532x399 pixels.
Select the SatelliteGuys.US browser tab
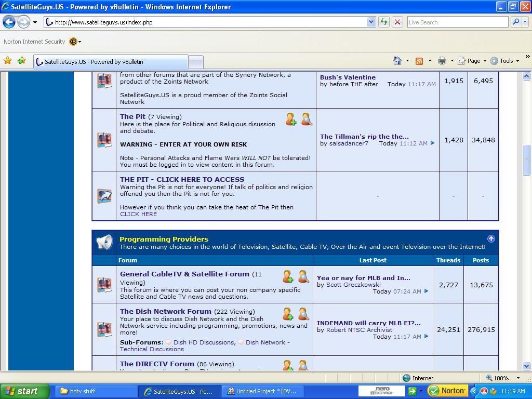coord(111,62)
